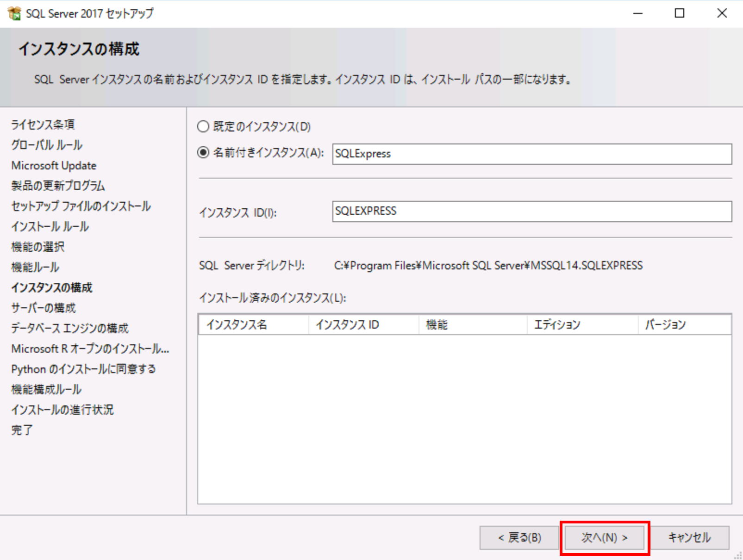Select 機能ルール step in sidebar
Image resolution: width=743 pixels, height=560 pixels.
pos(35,267)
